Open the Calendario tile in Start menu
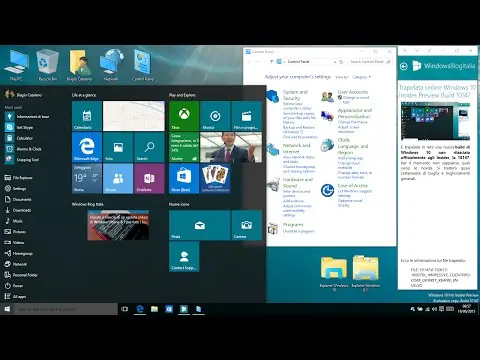 [87, 116]
